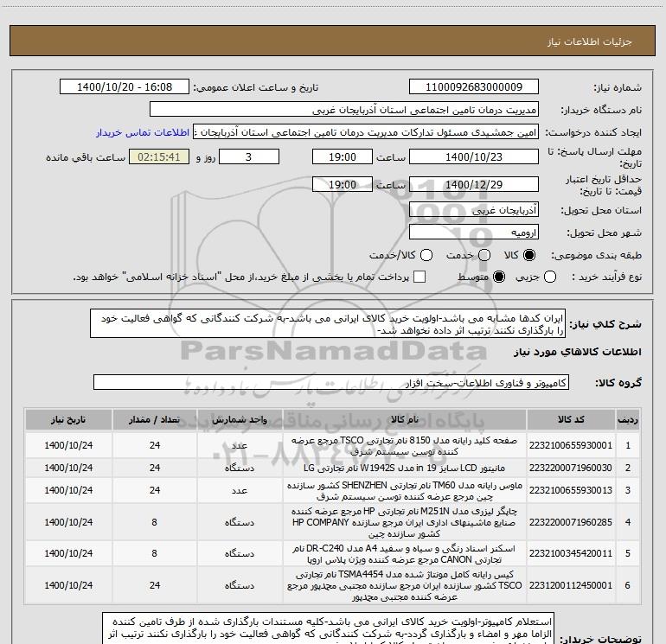
Task: Click the date 1400/10/24 in the keyboard row
Action: click(68, 445)
